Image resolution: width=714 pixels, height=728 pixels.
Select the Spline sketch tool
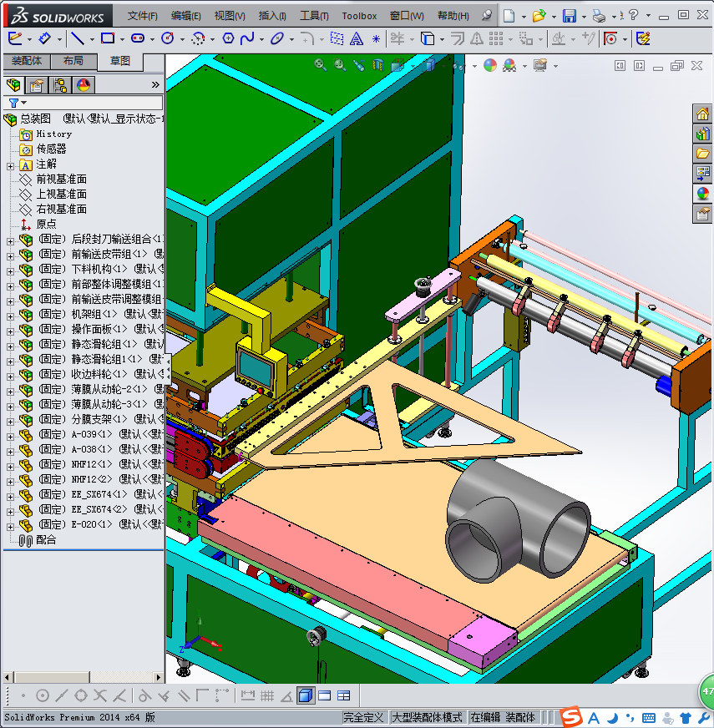[x=247, y=38]
